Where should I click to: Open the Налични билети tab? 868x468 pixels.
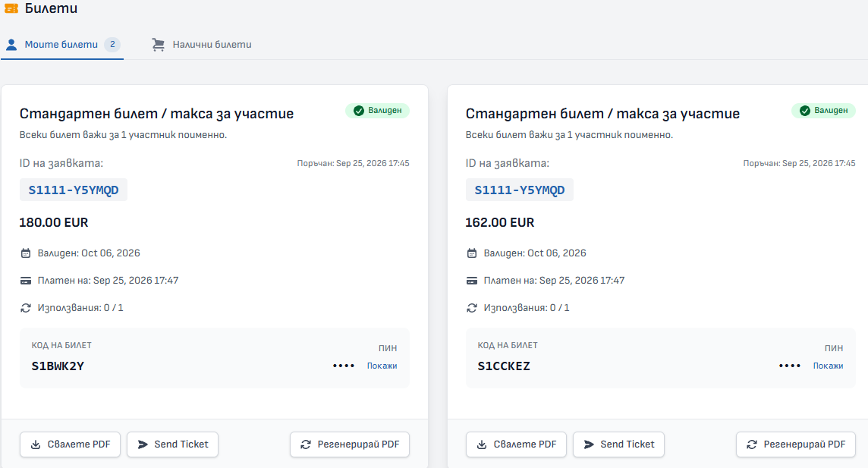coord(202,44)
